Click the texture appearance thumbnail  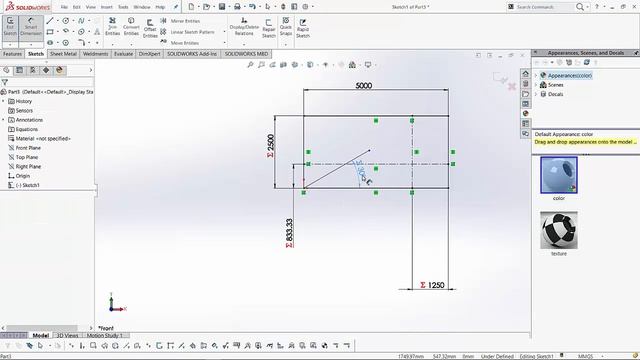tap(559, 230)
